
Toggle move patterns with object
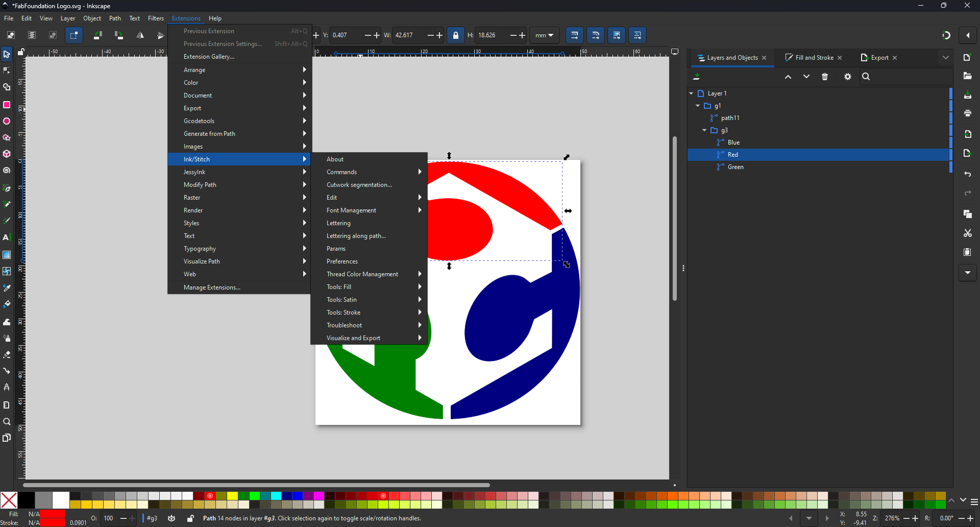638,35
